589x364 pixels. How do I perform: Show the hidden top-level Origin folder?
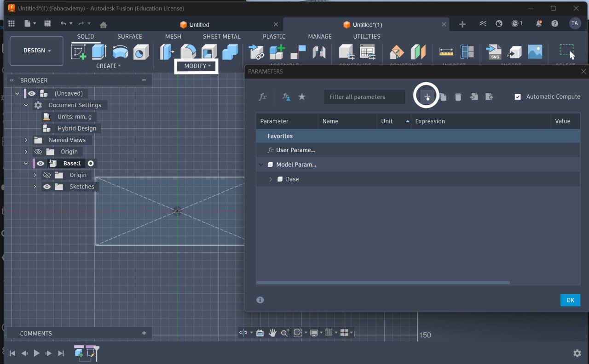(38, 152)
